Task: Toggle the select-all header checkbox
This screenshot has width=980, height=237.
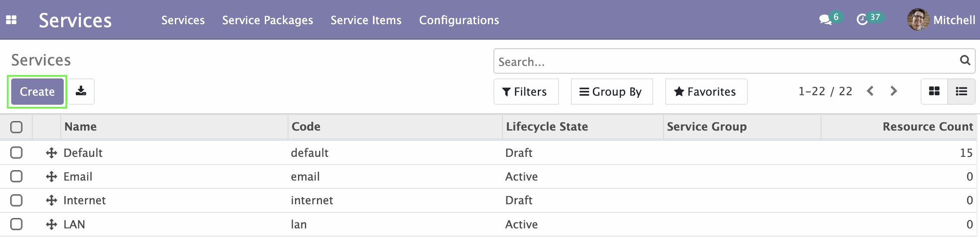Action: [x=16, y=127]
